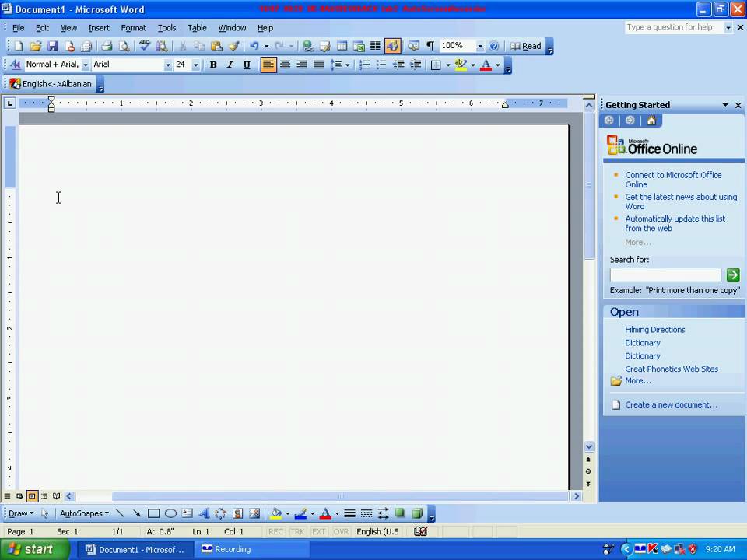This screenshot has height=560, width=747.
Task: Apply bulleted list formatting
Action: pyautogui.click(x=381, y=65)
